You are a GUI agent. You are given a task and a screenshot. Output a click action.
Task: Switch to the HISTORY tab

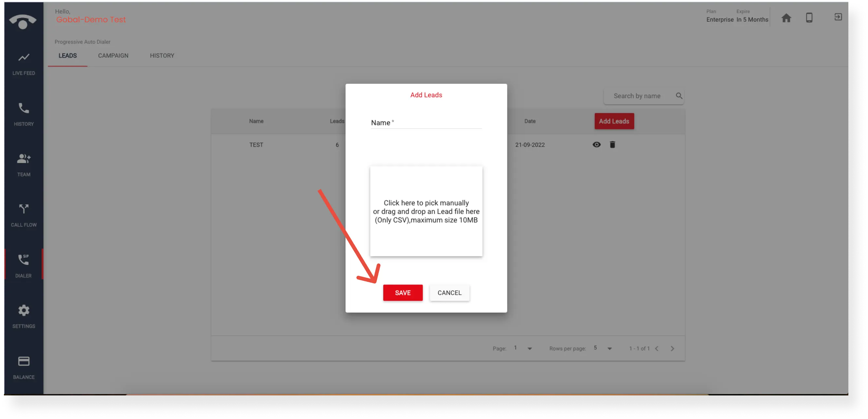(x=162, y=56)
